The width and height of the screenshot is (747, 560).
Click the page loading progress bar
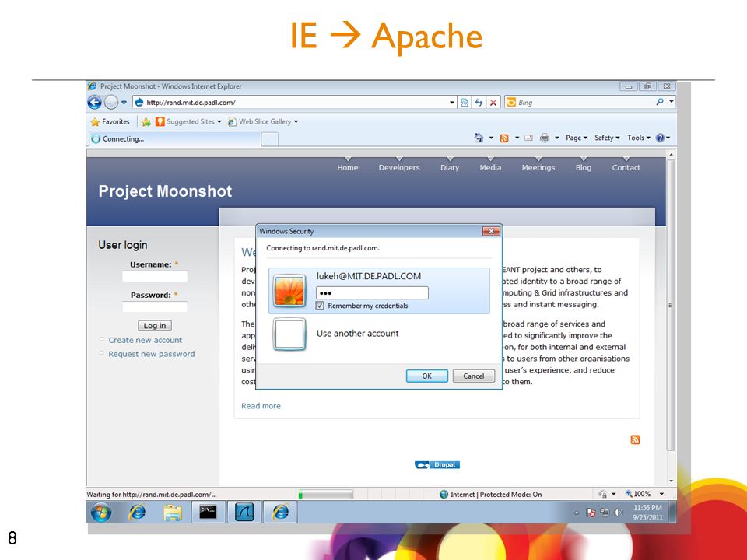pos(325,495)
